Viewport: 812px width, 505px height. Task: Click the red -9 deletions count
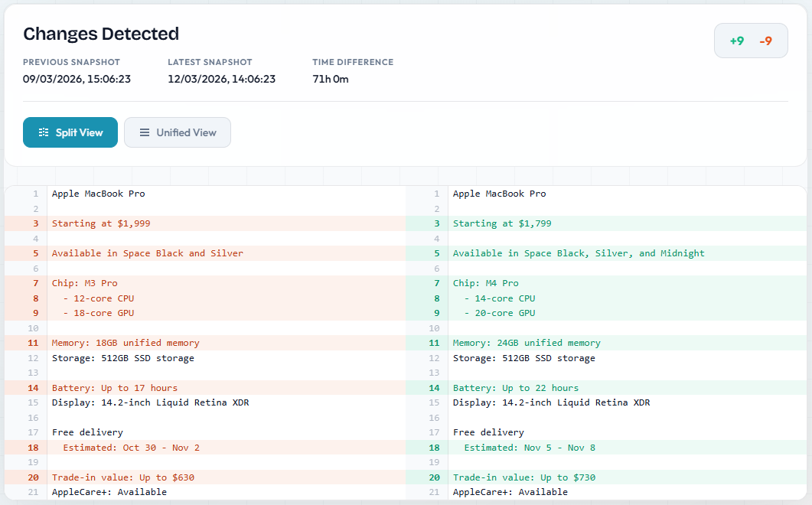coord(765,41)
